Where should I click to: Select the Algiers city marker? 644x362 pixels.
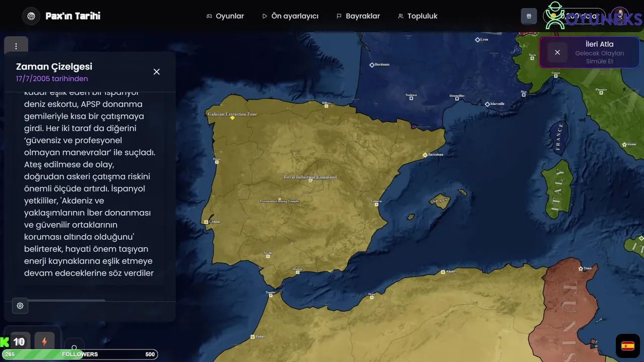point(443,271)
